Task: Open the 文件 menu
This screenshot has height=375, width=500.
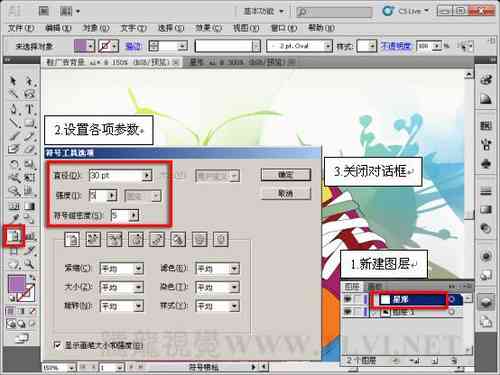Action: click(21, 28)
